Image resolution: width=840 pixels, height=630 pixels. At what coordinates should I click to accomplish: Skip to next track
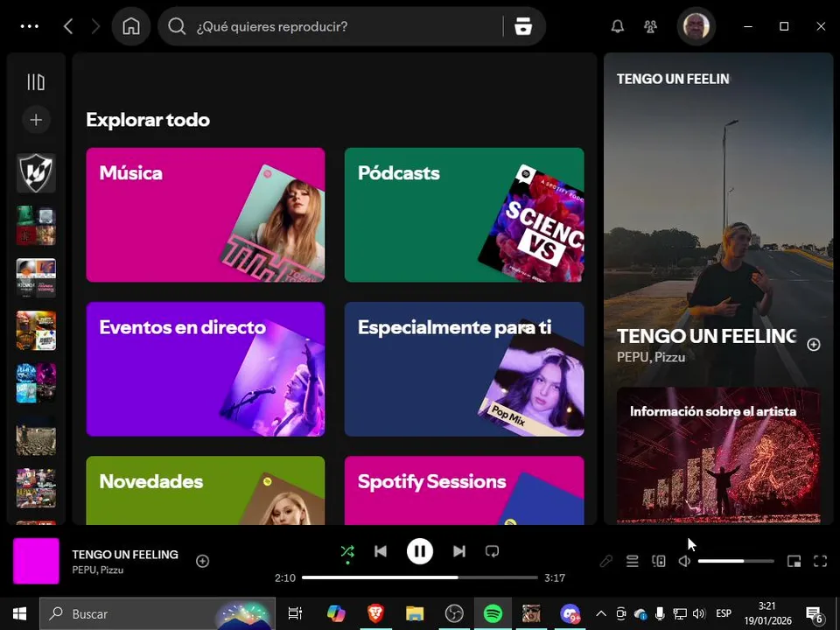pyautogui.click(x=459, y=551)
